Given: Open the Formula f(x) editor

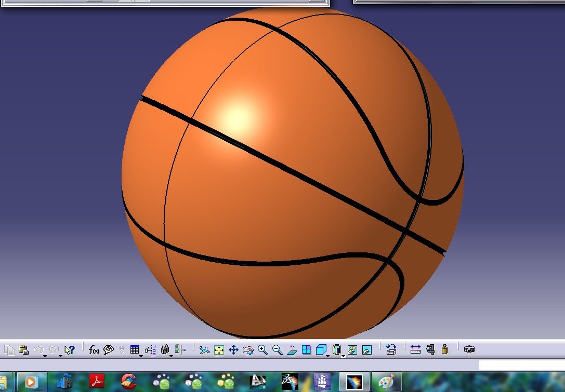Looking at the screenshot, I should (94, 349).
